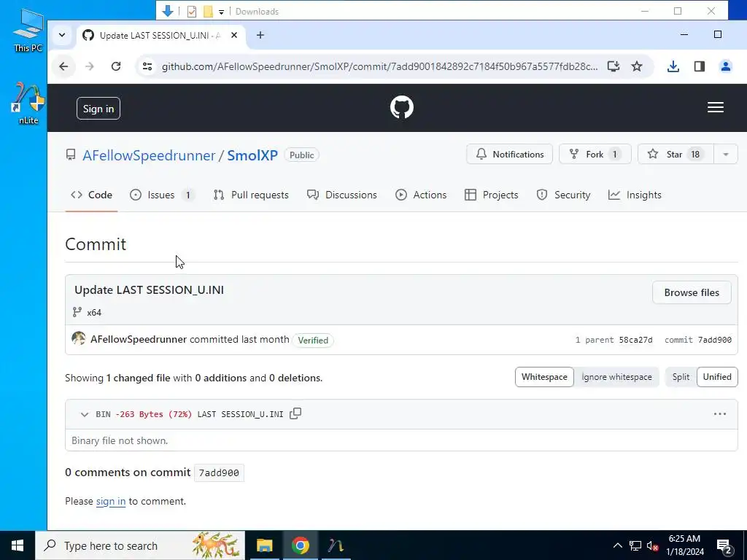Click the LAST SESSION_U.INI file name
Viewport: 747px width, 560px height.
click(240, 414)
